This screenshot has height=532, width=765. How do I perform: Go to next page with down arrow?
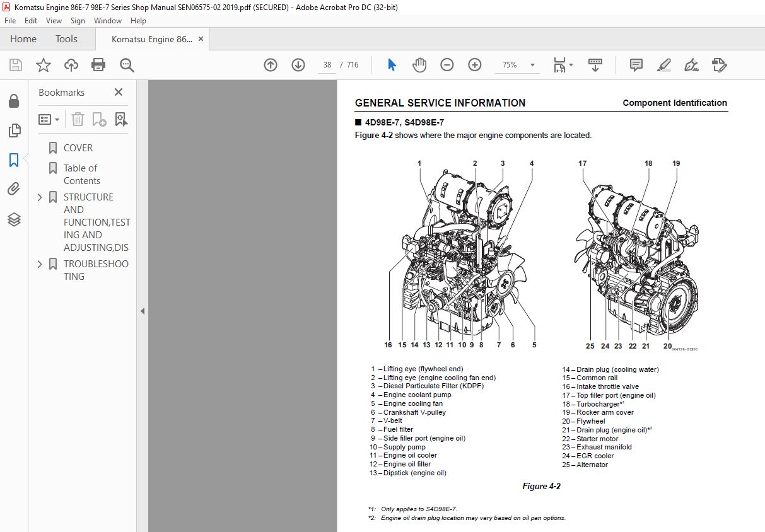point(298,65)
